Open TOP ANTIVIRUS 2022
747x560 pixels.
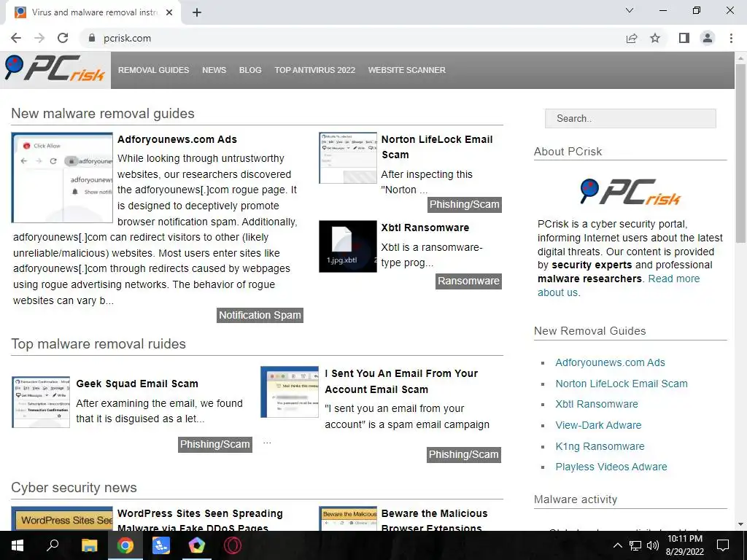click(x=315, y=70)
